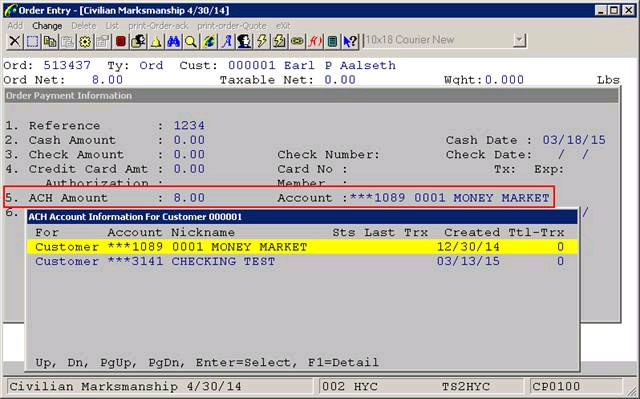Image resolution: width=640 pixels, height=399 pixels.
Task: Click status bar text Civilian Marksmanship 4/30/14
Action: 125,386
